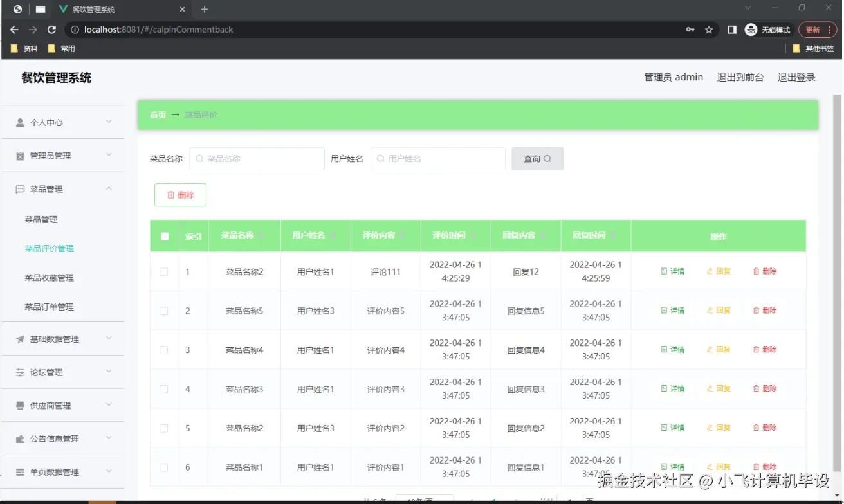The width and height of the screenshot is (844, 504).
Task: Open the new tab plus button
Action: [205, 9]
